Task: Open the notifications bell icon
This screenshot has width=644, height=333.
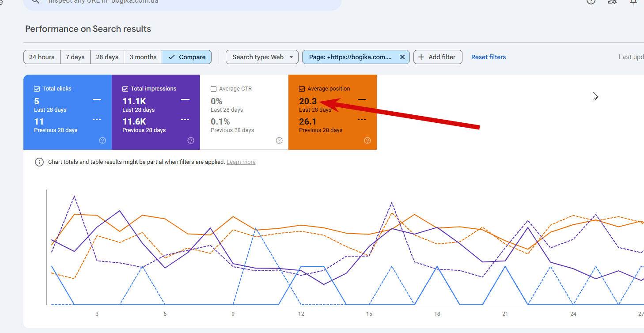Action: point(633,1)
